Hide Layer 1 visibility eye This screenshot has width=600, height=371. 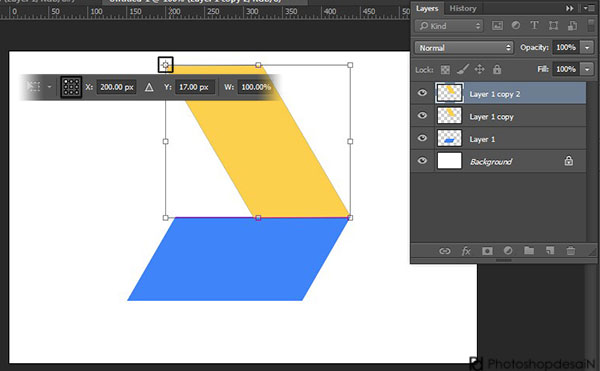coord(422,138)
